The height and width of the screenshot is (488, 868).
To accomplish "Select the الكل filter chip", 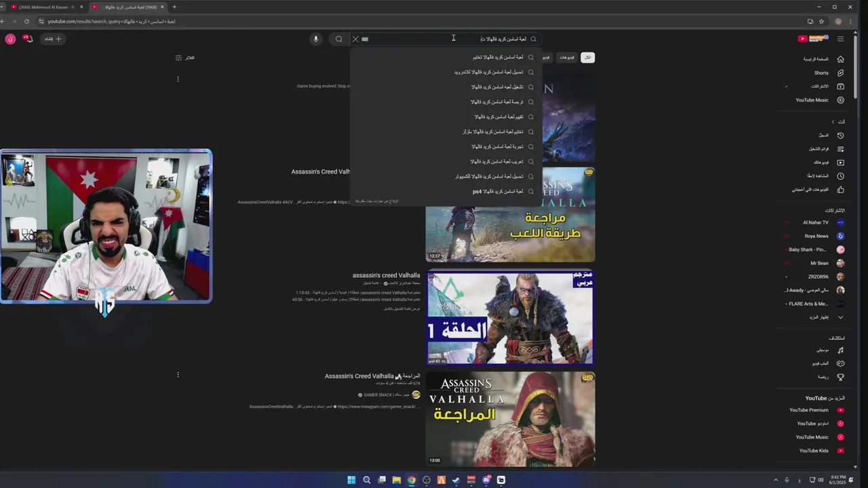I will [x=587, y=58].
